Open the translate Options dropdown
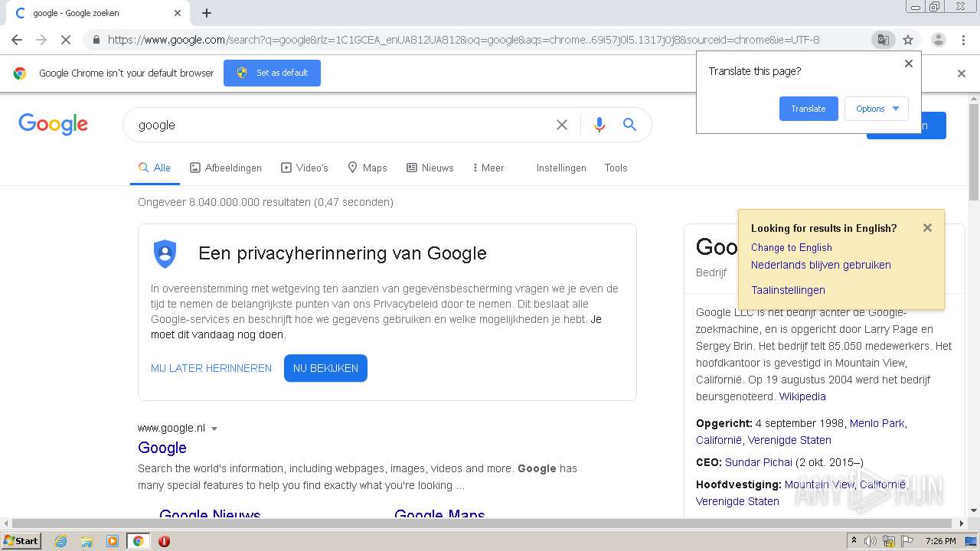Screen dimensions: 980x551 click(x=877, y=109)
